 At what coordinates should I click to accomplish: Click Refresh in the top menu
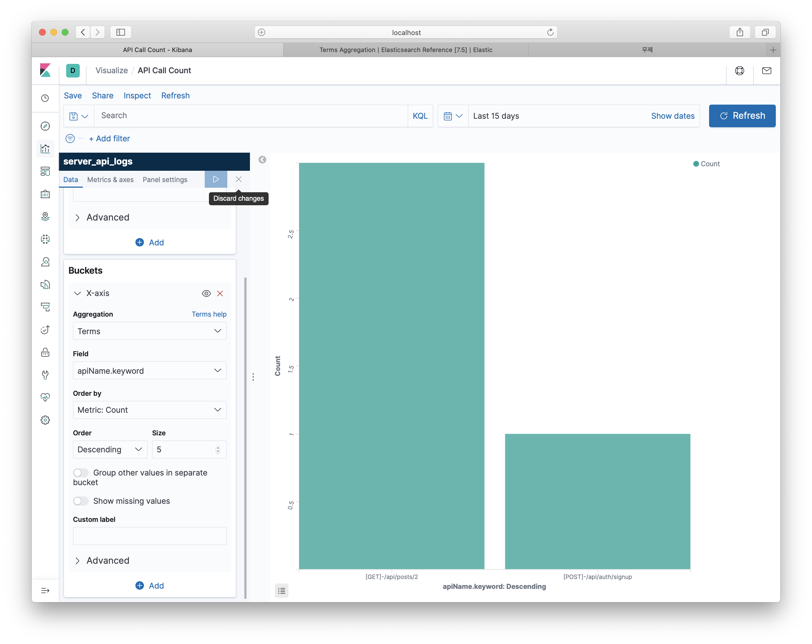coord(175,96)
